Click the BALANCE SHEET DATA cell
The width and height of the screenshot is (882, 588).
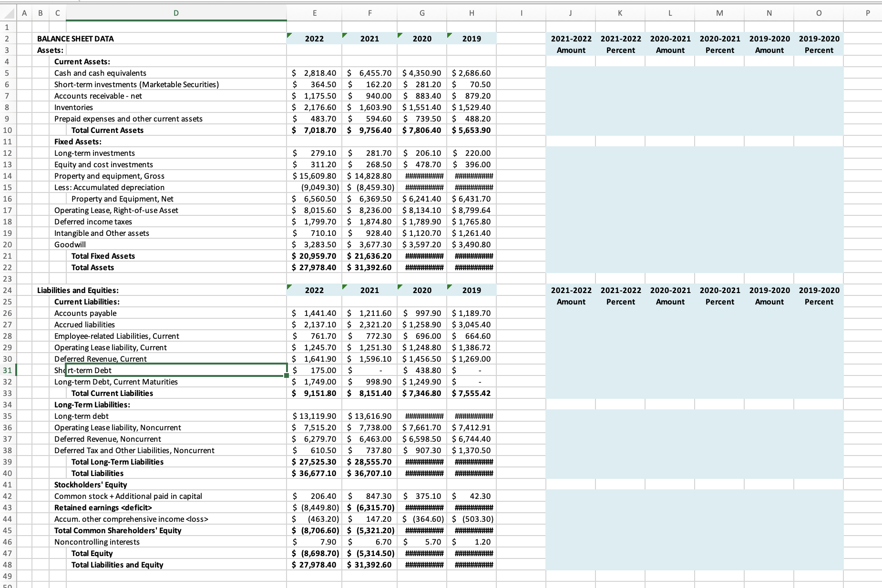[x=74, y=39]
